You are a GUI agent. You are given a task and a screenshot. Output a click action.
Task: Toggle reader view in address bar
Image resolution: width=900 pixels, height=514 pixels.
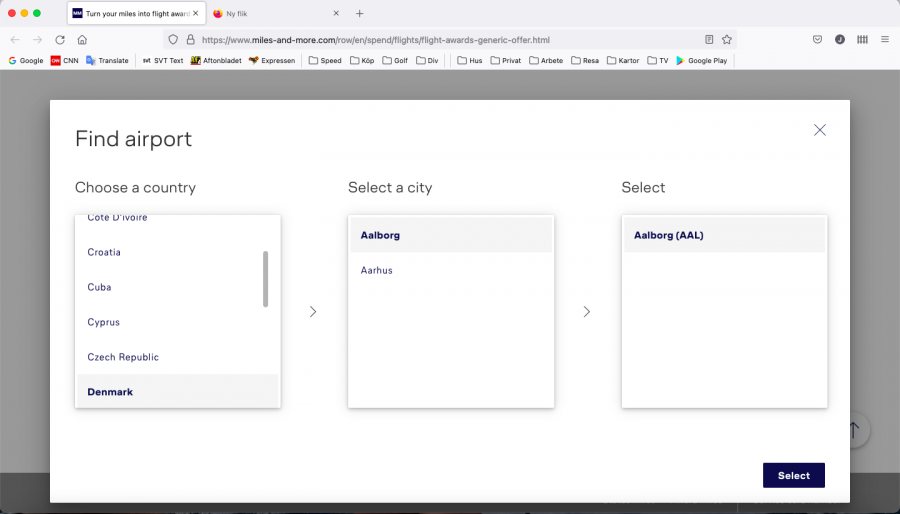709,40
